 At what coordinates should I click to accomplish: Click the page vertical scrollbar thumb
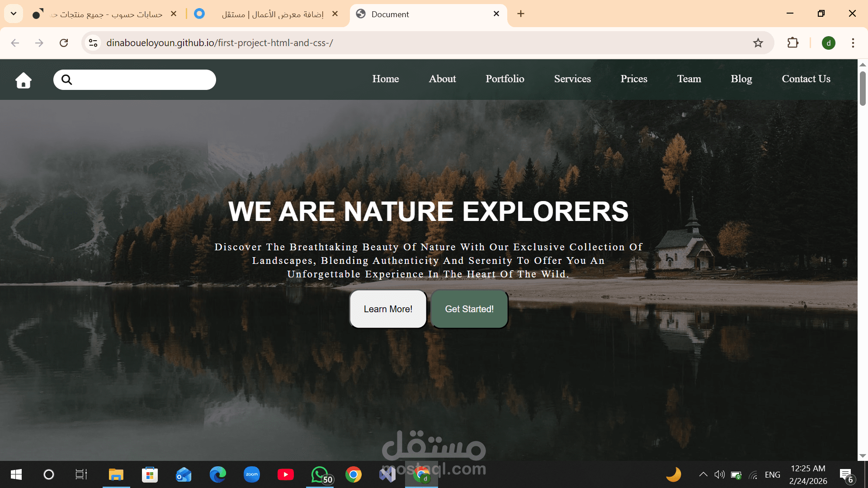click(x=863, y=88)
